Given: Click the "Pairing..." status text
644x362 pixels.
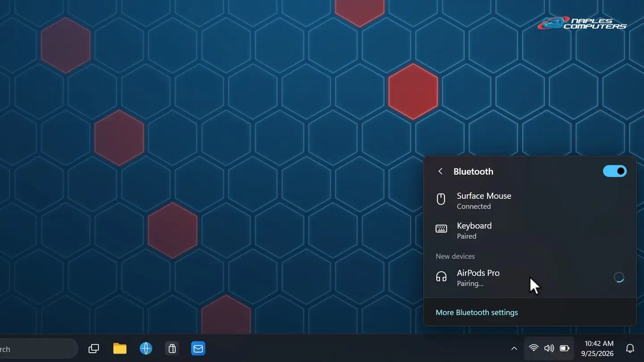Looking at the screenshot, I should [470, 284].
